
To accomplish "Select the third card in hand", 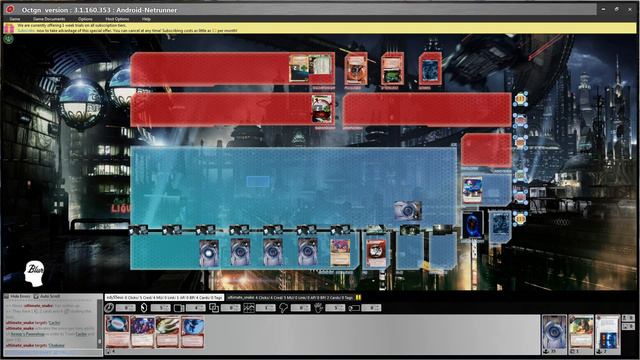I will click(167, 331).
